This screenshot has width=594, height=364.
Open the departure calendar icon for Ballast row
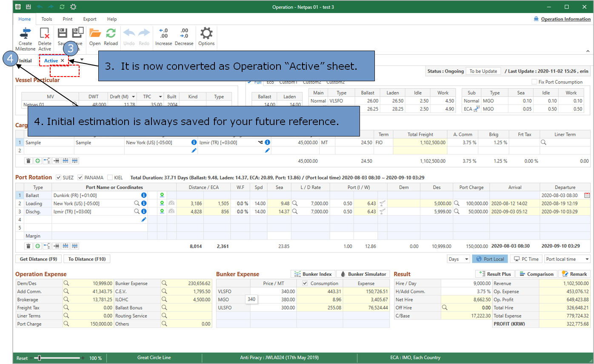click(x=587, y=195)
